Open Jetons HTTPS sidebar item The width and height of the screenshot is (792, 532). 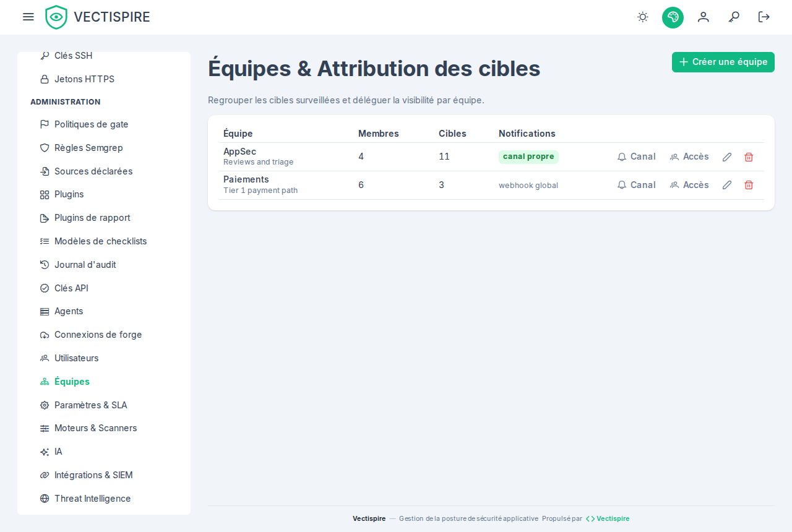[104, 79]
